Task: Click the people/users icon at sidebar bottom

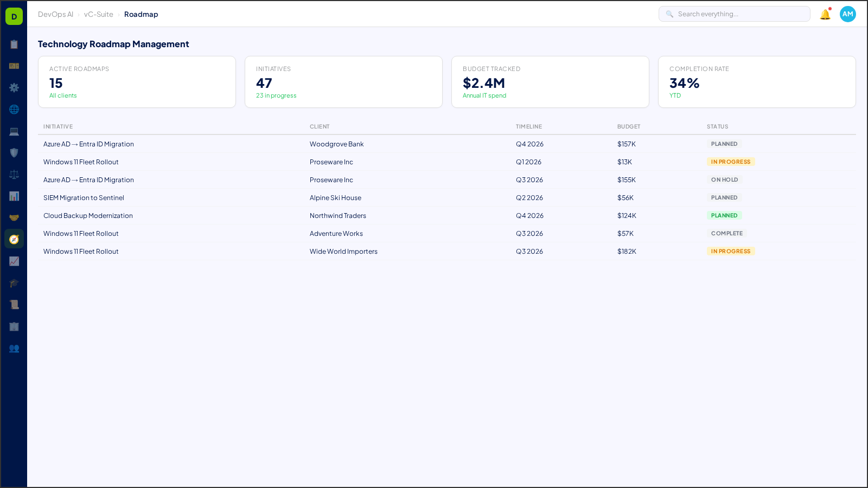Action: pyautogui.click(x=14, y=349)
